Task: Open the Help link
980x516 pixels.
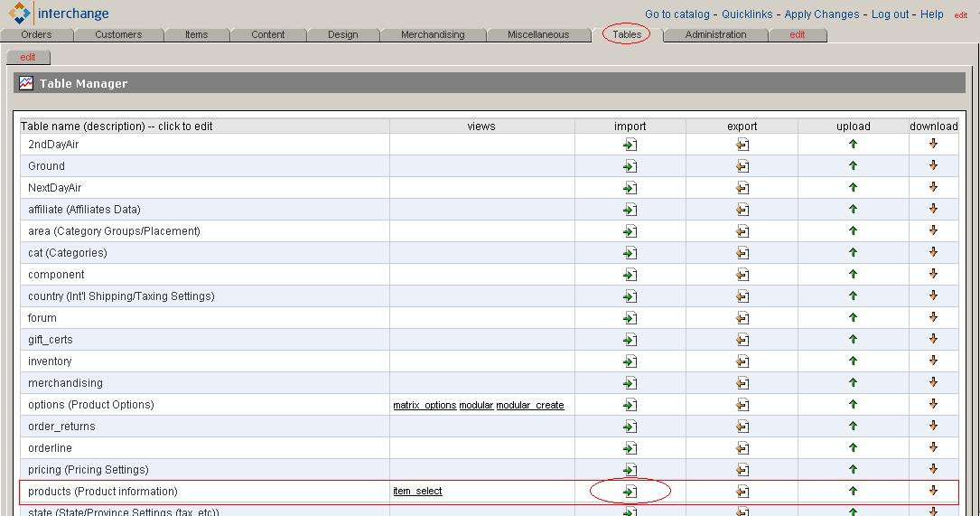Action: tap(932, 14)
